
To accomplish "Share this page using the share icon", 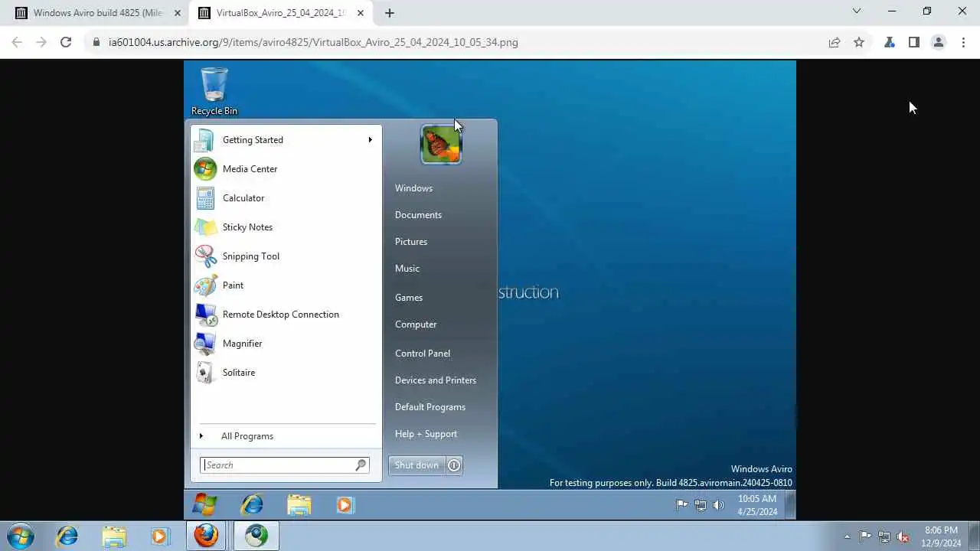I will click(x=835, y=42).
